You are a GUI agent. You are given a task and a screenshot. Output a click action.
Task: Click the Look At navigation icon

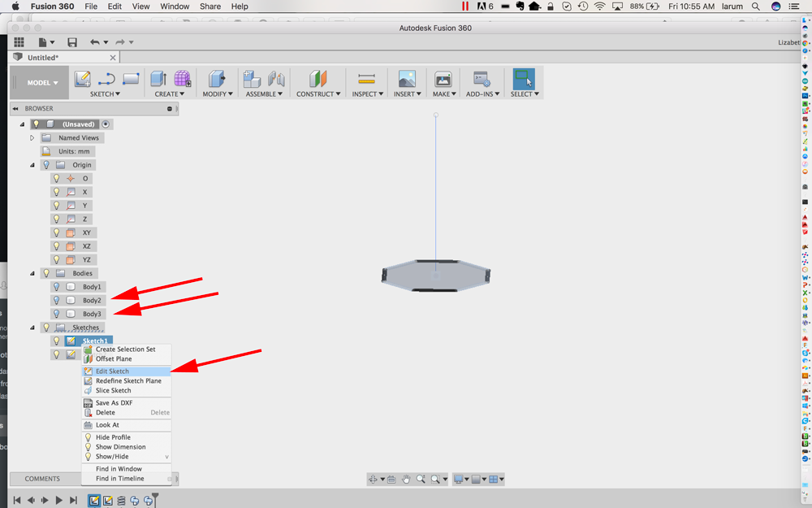point(391,480)
